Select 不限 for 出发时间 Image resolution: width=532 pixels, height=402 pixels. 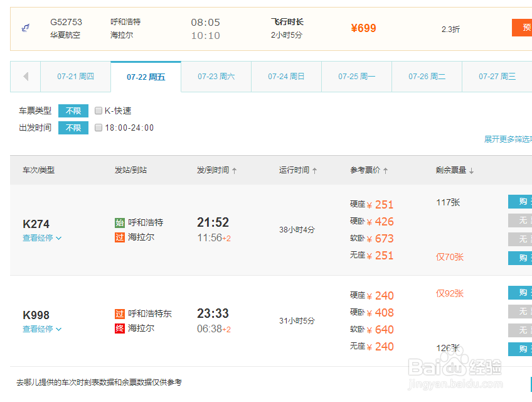73,128
